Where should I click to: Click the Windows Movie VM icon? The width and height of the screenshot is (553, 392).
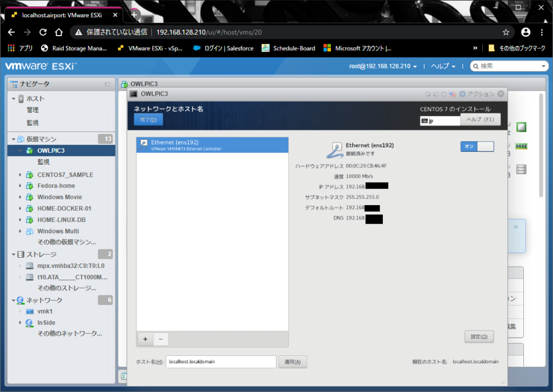pos(30,197)
